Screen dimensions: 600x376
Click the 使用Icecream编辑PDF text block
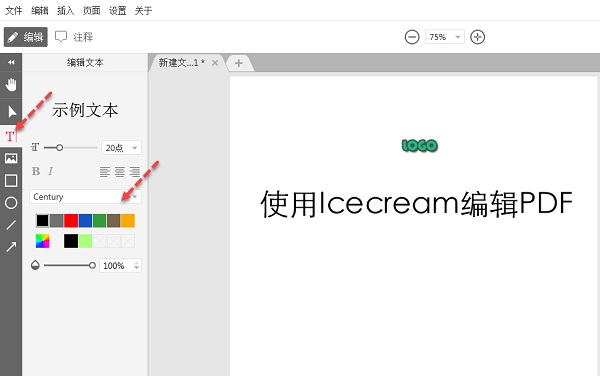[x=416, y=203]
